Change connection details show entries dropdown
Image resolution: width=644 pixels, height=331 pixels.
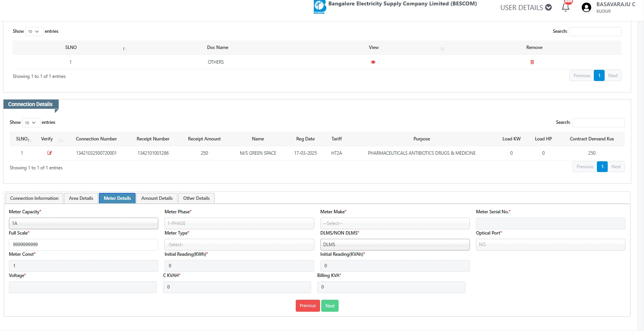point(31,123)
